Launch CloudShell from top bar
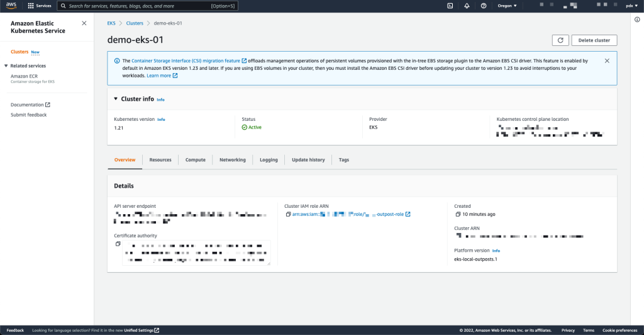This screenshot has width=644, height=335. 450,6
